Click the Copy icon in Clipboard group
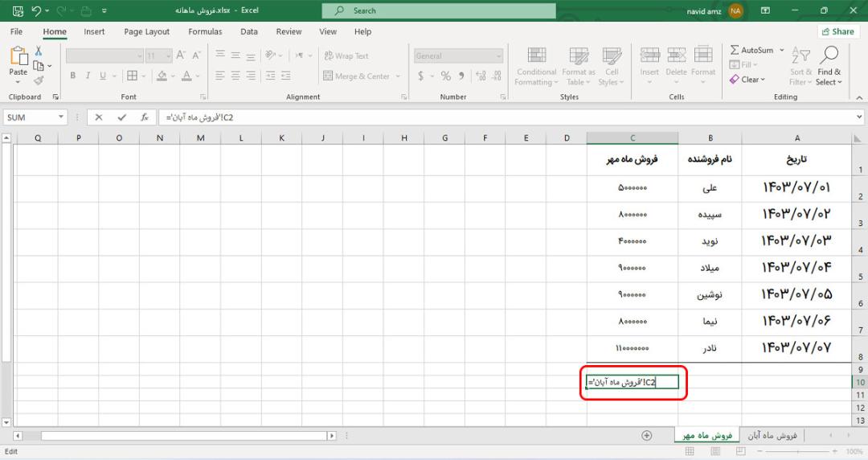 tap(39, 66)
